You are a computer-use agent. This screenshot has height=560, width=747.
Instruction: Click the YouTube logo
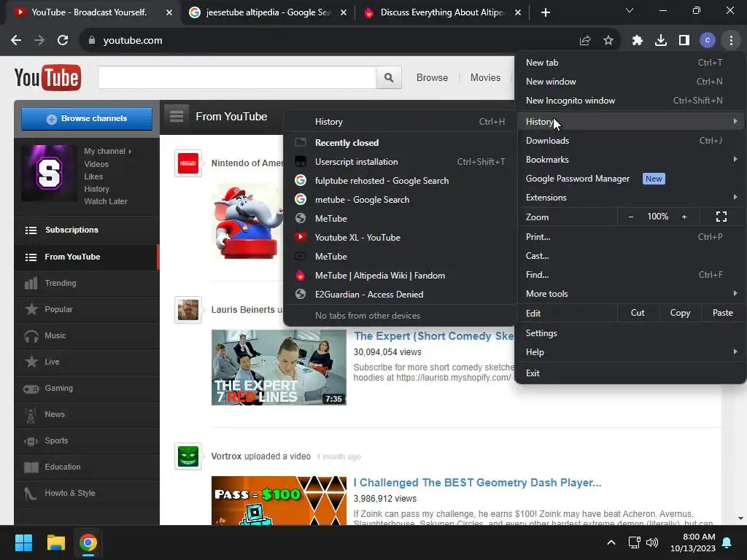pyautogui.click(x=47, y=77)
